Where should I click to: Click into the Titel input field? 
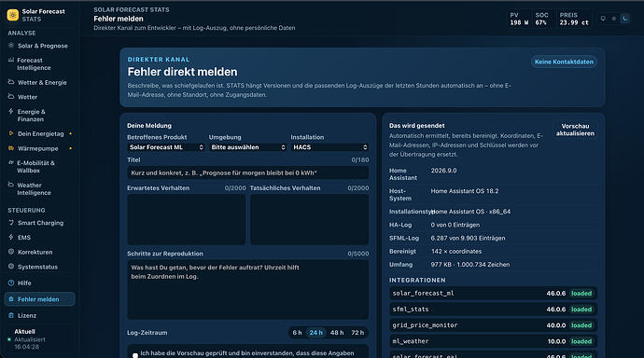[x=247, y=172]
